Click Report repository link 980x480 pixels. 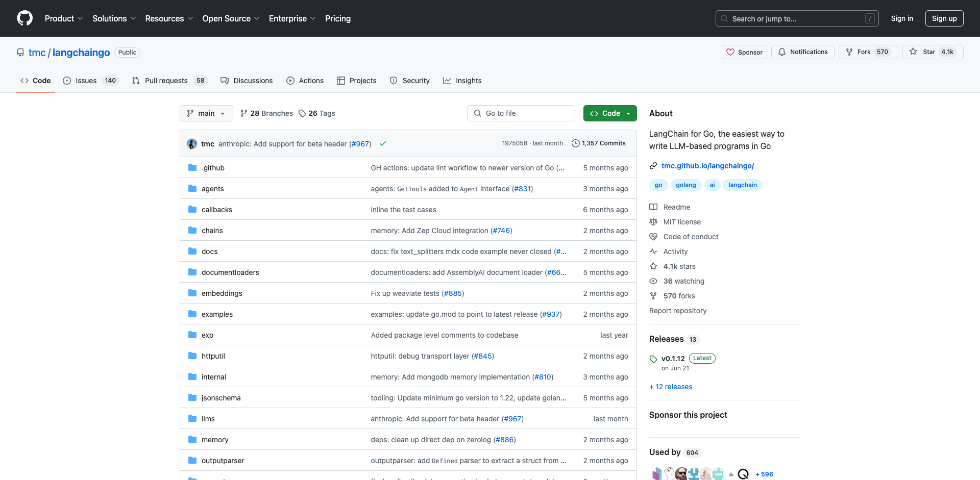coord(678,311)
